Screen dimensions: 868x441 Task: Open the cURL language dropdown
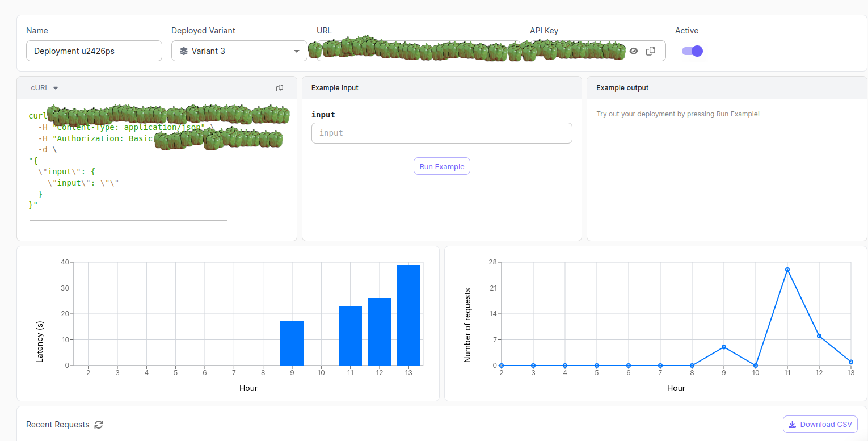(45, 88)
